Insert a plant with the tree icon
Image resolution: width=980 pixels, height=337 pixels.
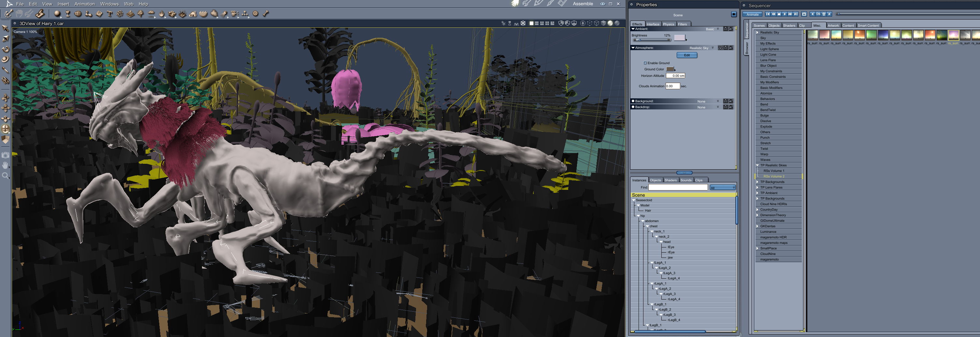pos(141,14)
